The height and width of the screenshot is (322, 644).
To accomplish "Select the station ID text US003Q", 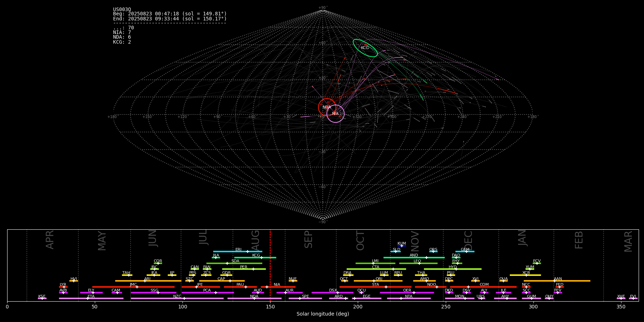I will (x=122, y=10).
